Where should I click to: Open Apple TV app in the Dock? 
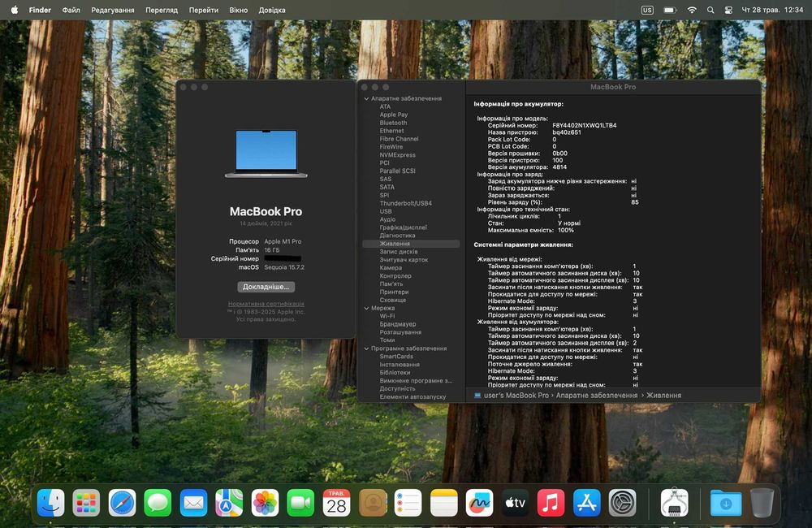click(516, 503)
